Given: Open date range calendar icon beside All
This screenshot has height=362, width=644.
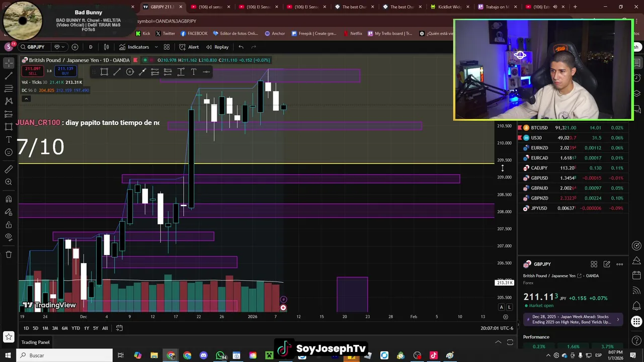Looking at the screenshot, I should 119,328.
